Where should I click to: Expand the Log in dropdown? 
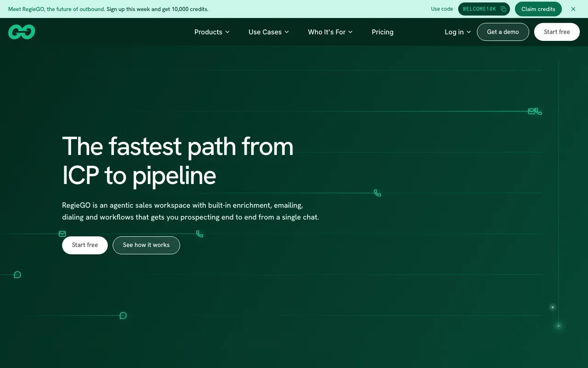(x=458, y=32)
